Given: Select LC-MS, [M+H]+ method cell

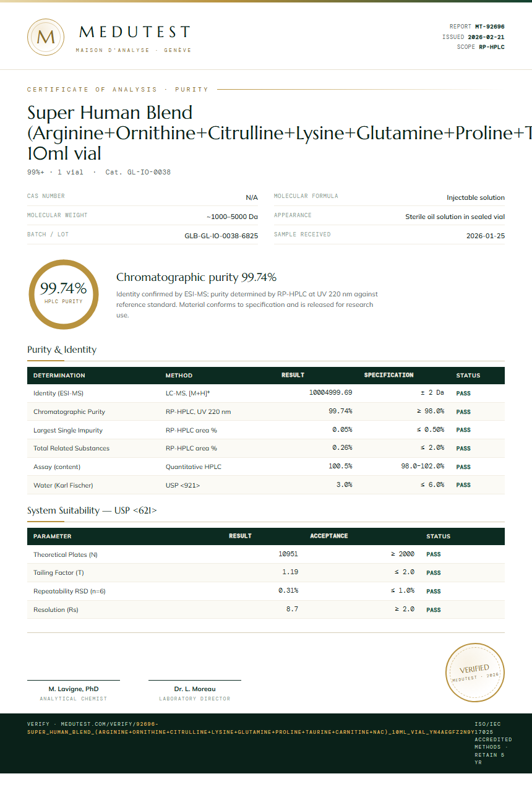Looking at the screenshot, I should 188,394.
